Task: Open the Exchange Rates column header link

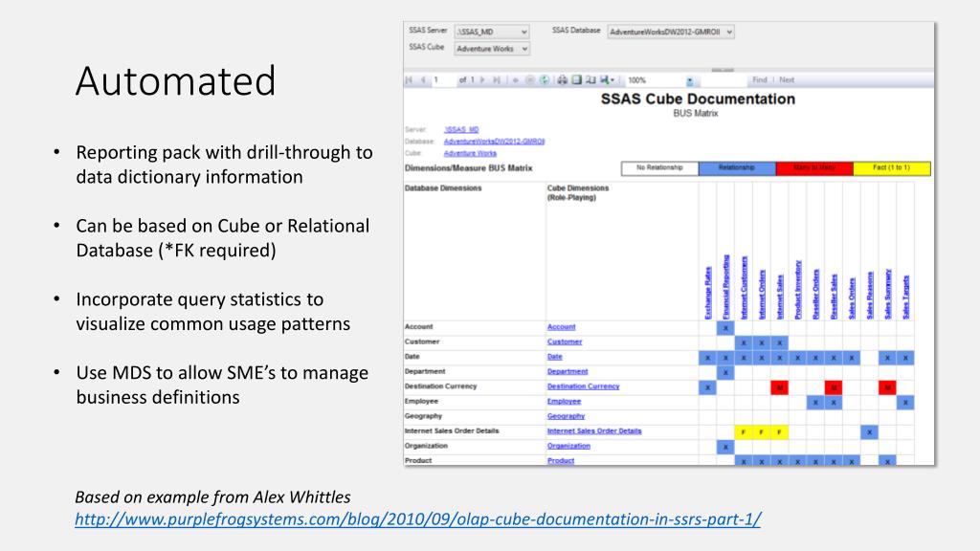Action: click(x=707, y=293)
